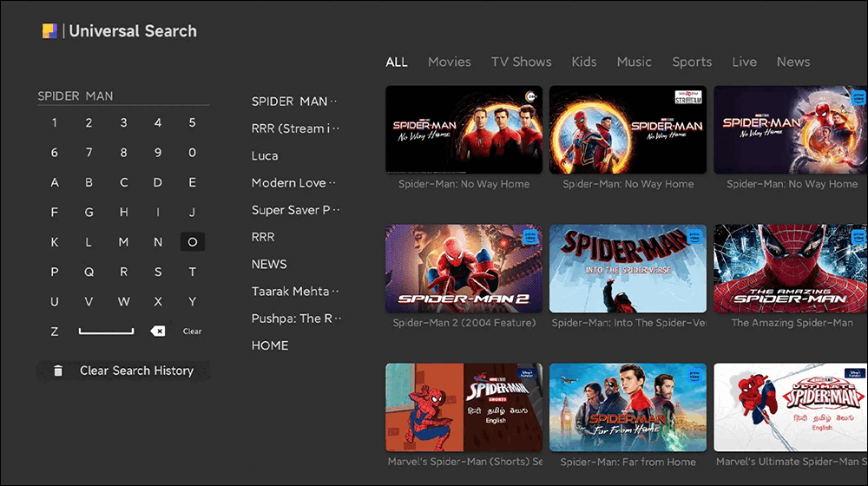Image resolution: width=868 pixels, height=486 pixels.
Task: Switch to the Sports tab
Action: pos(692,62)
